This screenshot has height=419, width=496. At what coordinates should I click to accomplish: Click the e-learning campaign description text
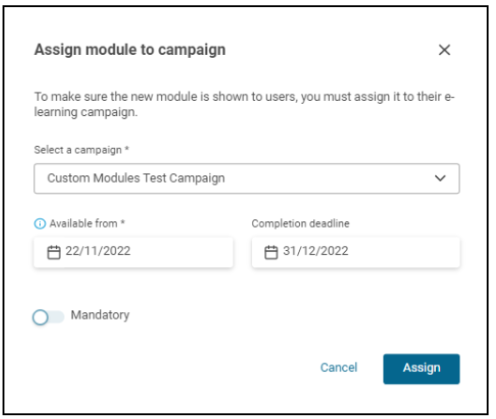tap(244, 104)
